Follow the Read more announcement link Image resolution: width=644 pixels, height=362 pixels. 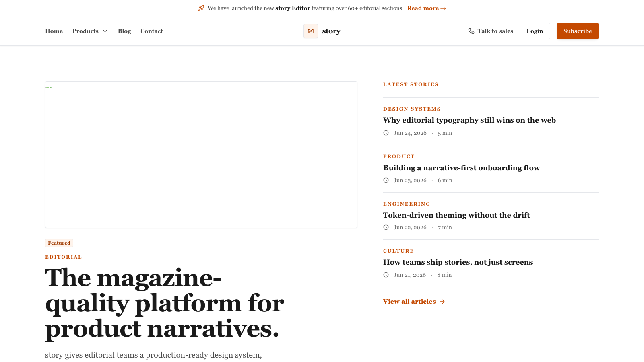pyautogui.click(x=426, y=8)
